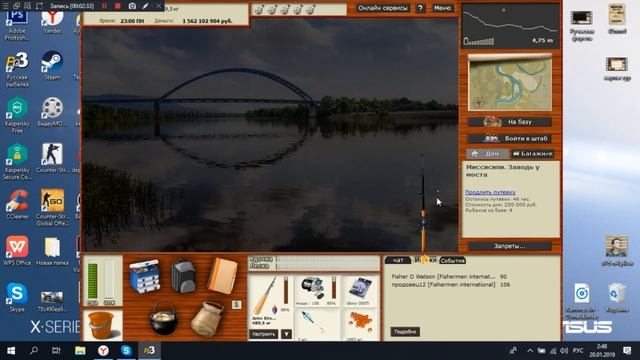Screen dimensions: 640x360
Task: Open the Запреты button
Action: pyautogui.click(x=509, y=246)
